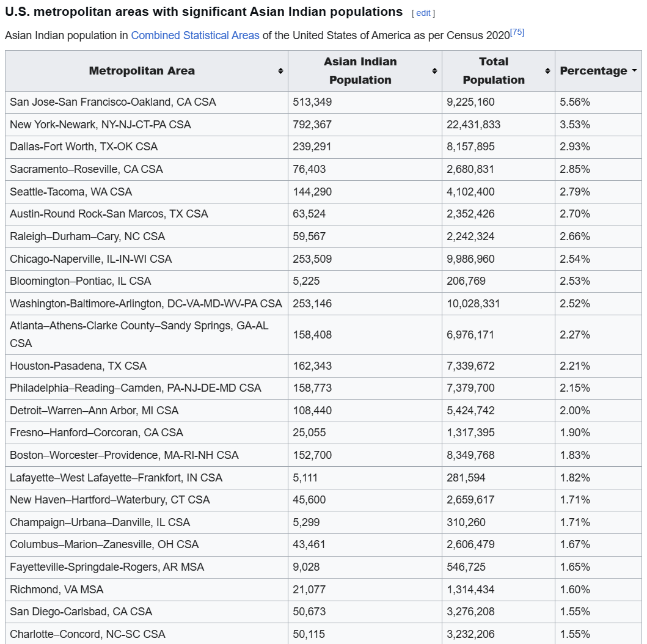Select total population 5,424,742
This screenshot has height=644, width=647.
pos(470,411)
